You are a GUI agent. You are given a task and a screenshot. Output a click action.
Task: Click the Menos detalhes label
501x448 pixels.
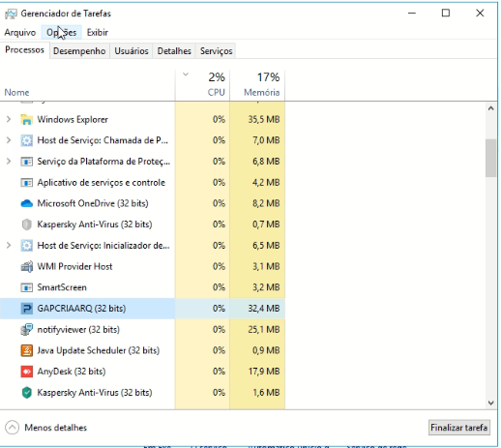click(x=56, y=428)
